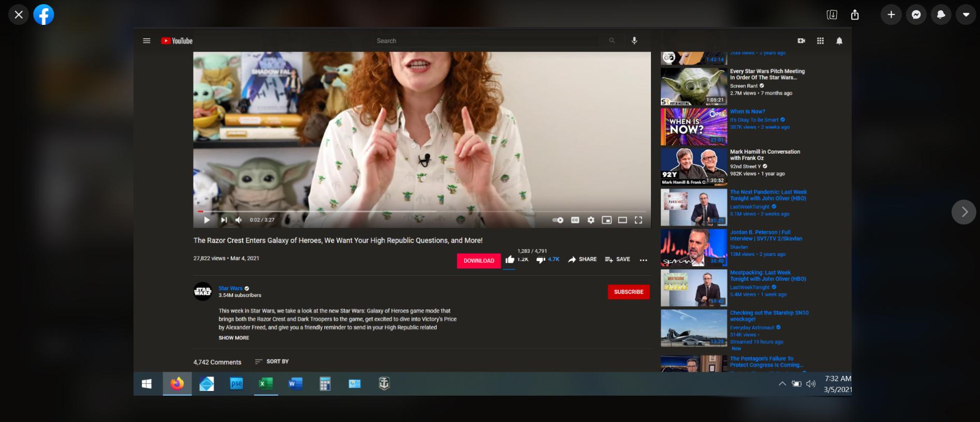Click the SUBSCRIBE button
This screenshot has height=422, width=980.
click(x=629, y=292)
